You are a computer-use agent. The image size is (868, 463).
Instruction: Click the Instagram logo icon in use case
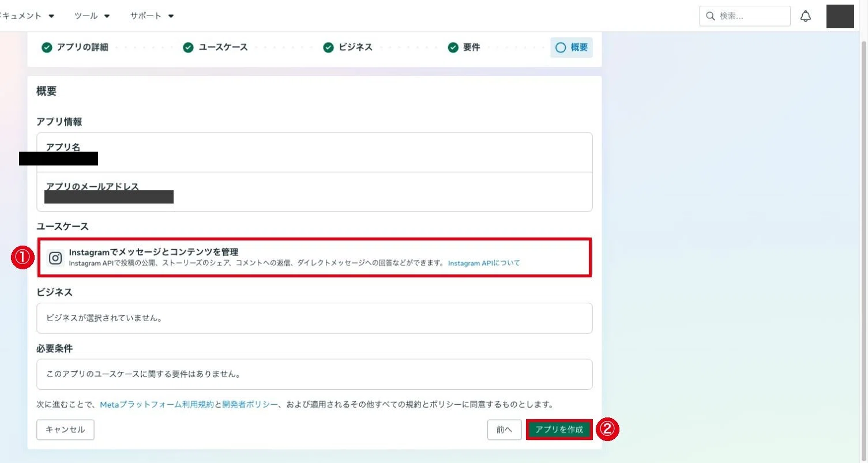55,258
